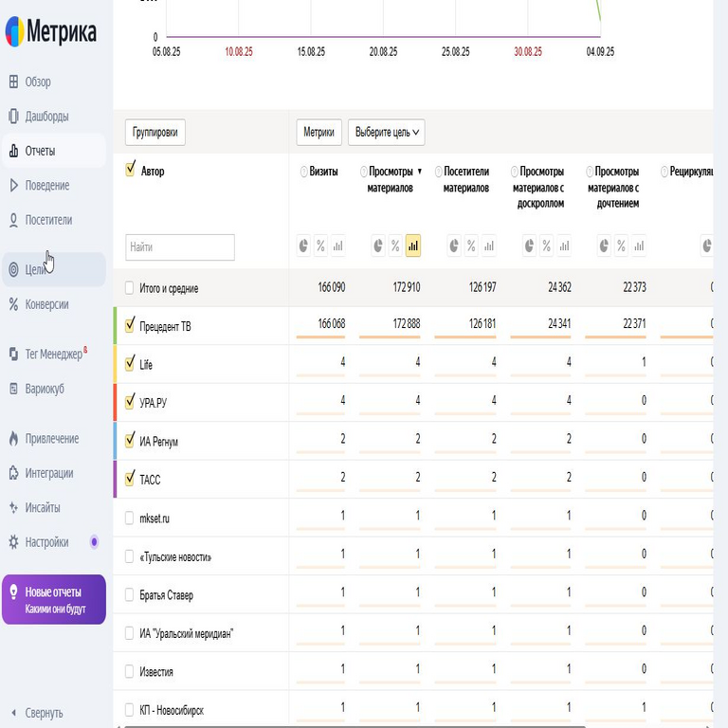Click the Тег Менеджер icon
Screen dimensions: 728x728
(x=14, y=354)
